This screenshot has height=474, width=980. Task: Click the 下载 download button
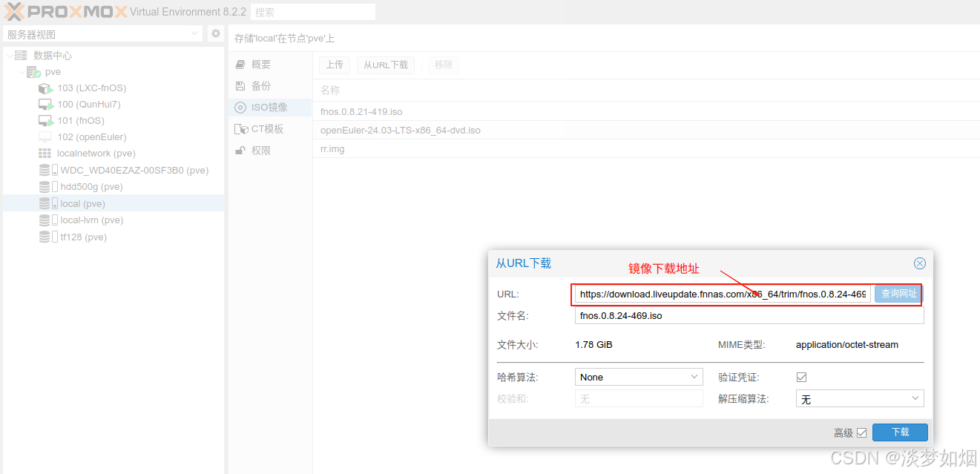point(900,432)
